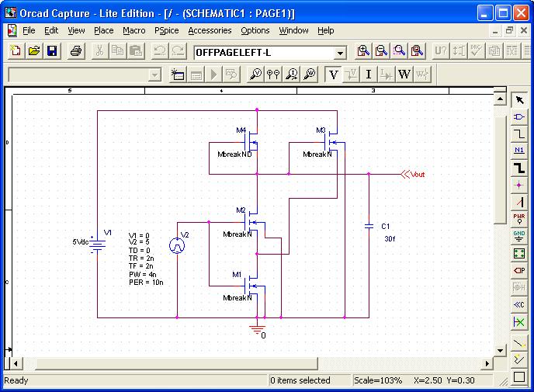Choose the Place Hierarchical Block tool

pyautogui.click(x=519, y=253)
